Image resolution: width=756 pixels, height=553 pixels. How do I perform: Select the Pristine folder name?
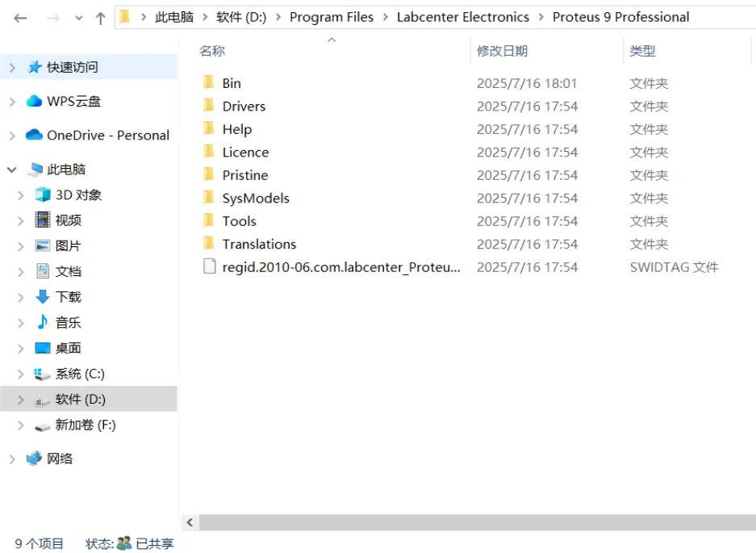pyautogui.click(x=245, y=175)
